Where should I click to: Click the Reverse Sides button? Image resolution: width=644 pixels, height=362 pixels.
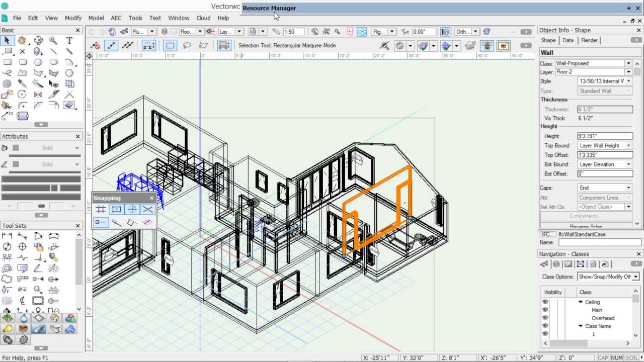coord(588,225)
